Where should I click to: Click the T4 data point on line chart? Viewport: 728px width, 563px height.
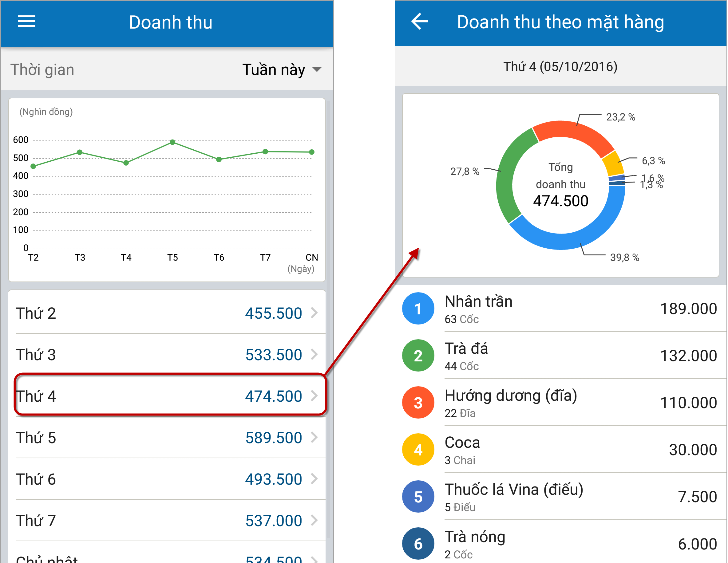[126, 163]
